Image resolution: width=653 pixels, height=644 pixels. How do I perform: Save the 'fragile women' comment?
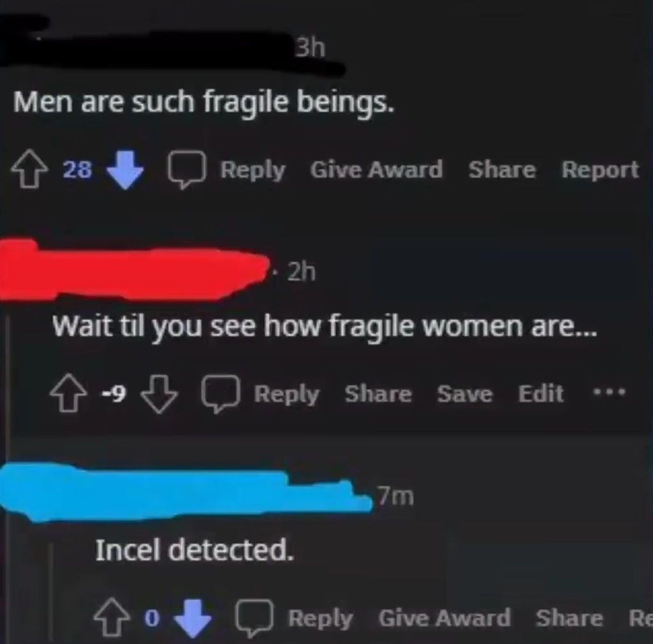click(x=465, y=393)
